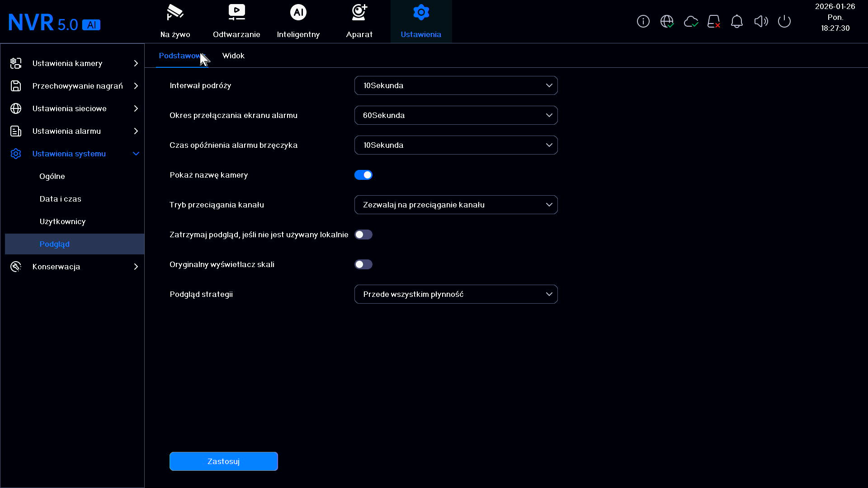Open the Aparat camera icon
Screen dimensions: 868x488
tap(359, 13)
